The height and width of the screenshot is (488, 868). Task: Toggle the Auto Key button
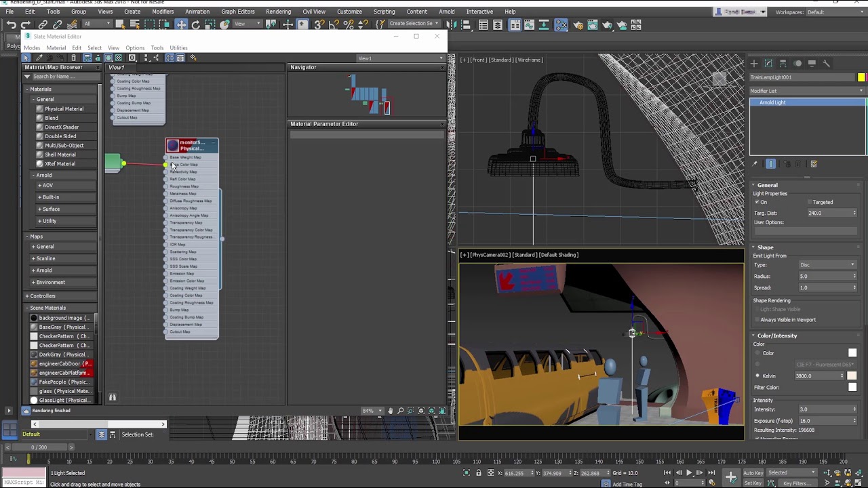pos(753,472)
